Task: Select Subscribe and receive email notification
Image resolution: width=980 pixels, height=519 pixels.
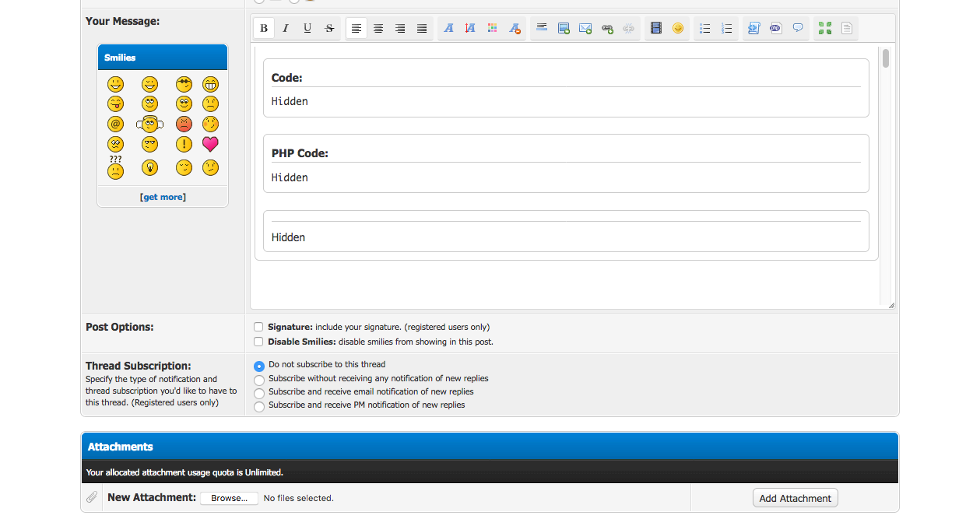Action: click(x=259, y=393)
